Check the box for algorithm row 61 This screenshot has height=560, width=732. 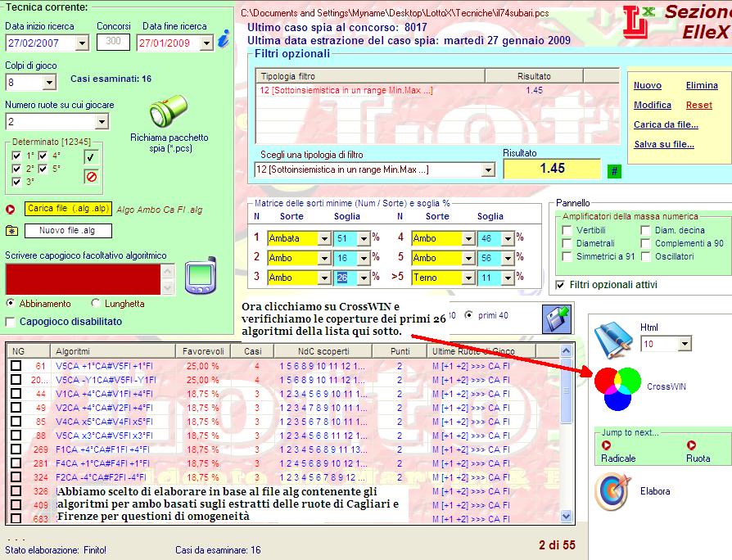pyautogui.click(x=16, y=365)
